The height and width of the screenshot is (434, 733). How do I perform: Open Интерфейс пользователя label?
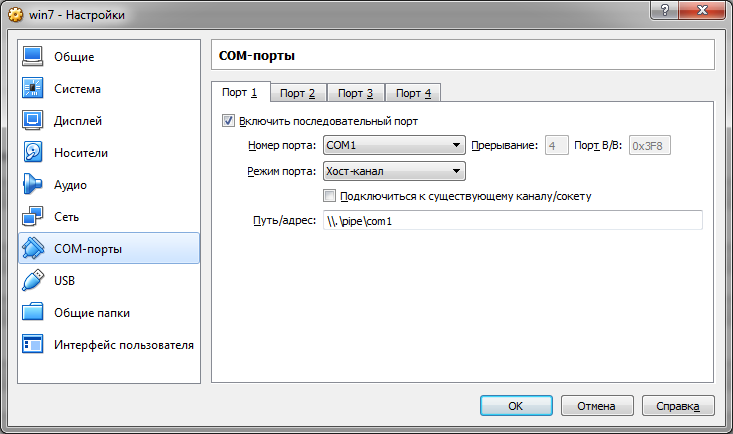coord(123,345)
